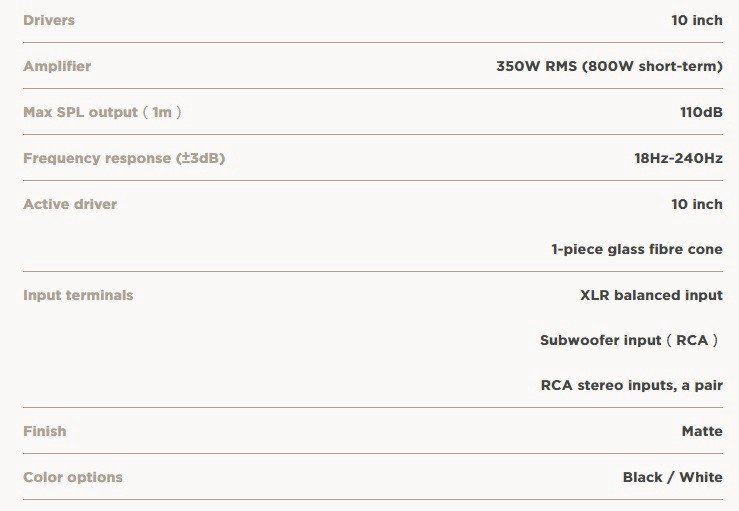Click the Drivers label
Viewport: 739px width, 511px height.
(49, 20)
